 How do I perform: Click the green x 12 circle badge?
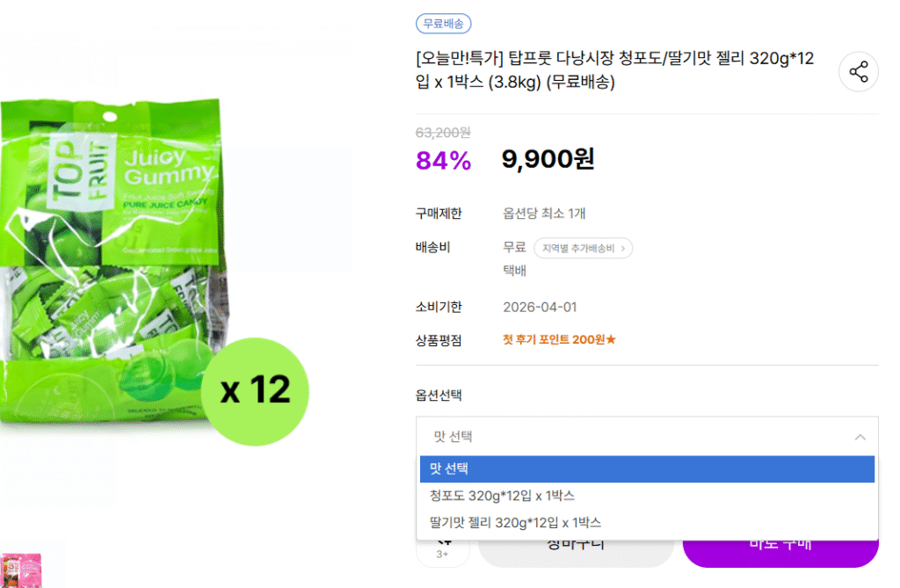click(255, 390)
